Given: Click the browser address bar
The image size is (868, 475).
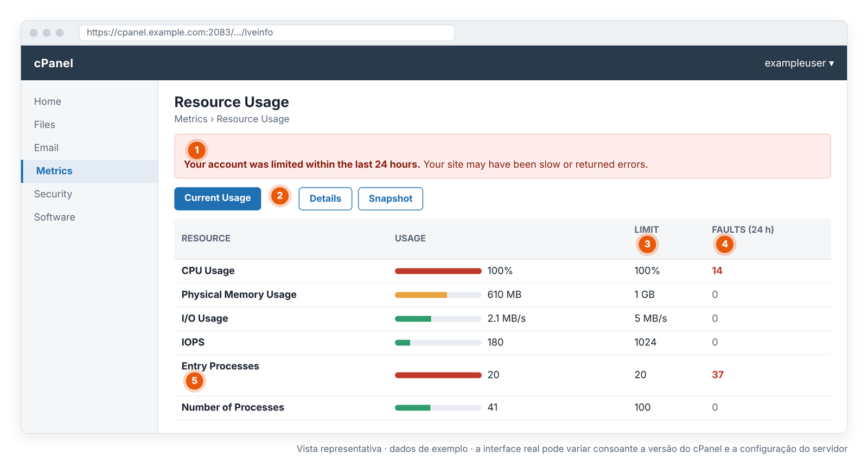Looking at the screenshot, I should tap(267, 33).
